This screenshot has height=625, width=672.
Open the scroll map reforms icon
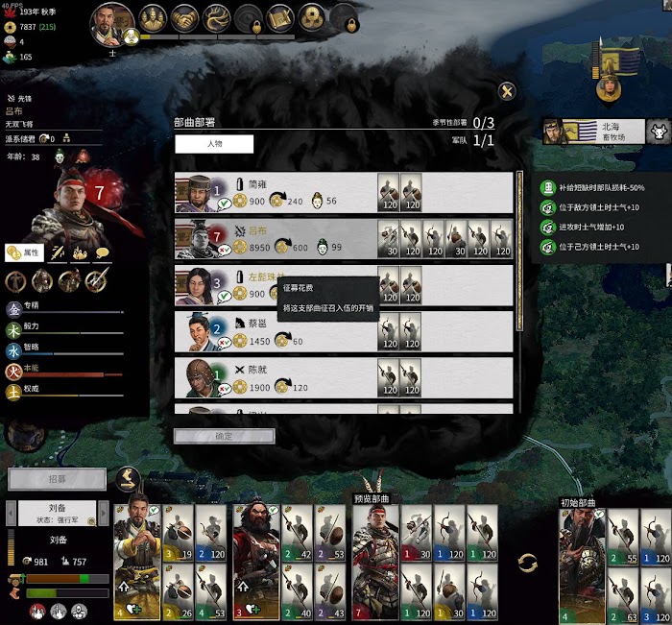coord(279,18)
